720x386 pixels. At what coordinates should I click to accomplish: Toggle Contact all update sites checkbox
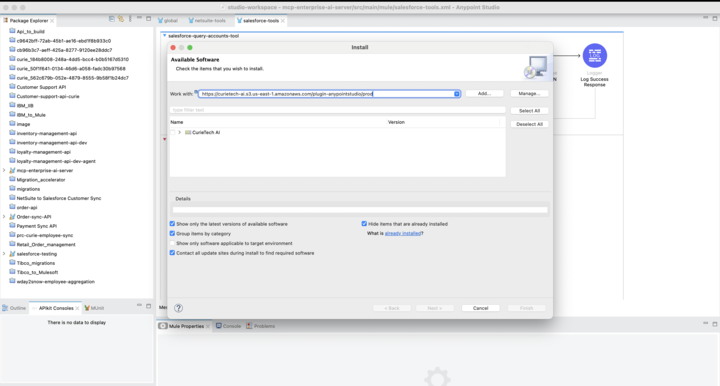[172, 253]
